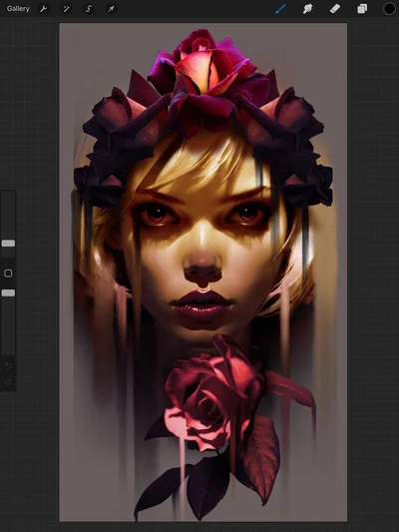This screenshot has width=399, height=532.
Task: Tap the undo arrow in sidebar
Action: [8, 365]
